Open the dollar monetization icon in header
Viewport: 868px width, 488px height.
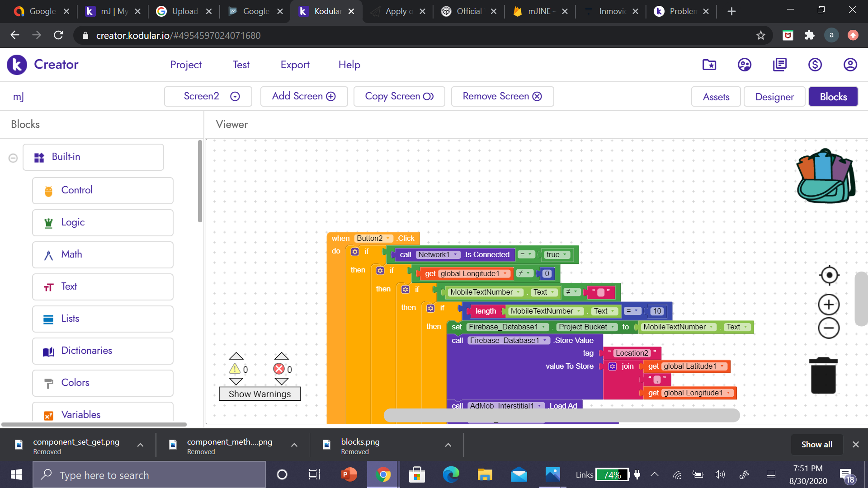coord(815,65)
